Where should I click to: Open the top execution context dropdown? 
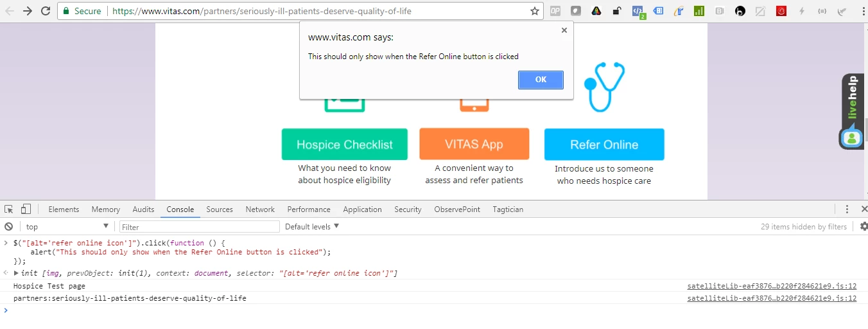click(x=67, y=227)
